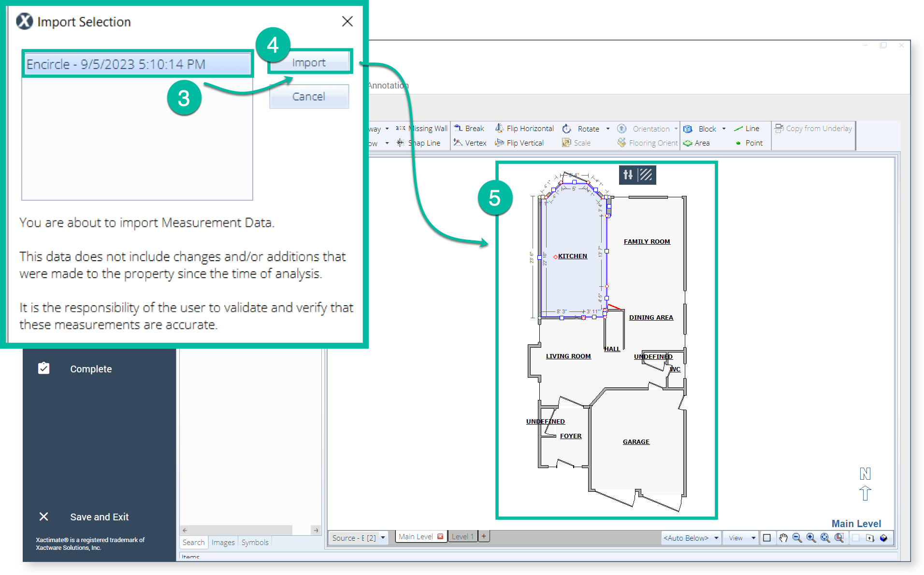The image size is (924, 575).
Task: Click the Import button
Action: (x=309, y=62)
